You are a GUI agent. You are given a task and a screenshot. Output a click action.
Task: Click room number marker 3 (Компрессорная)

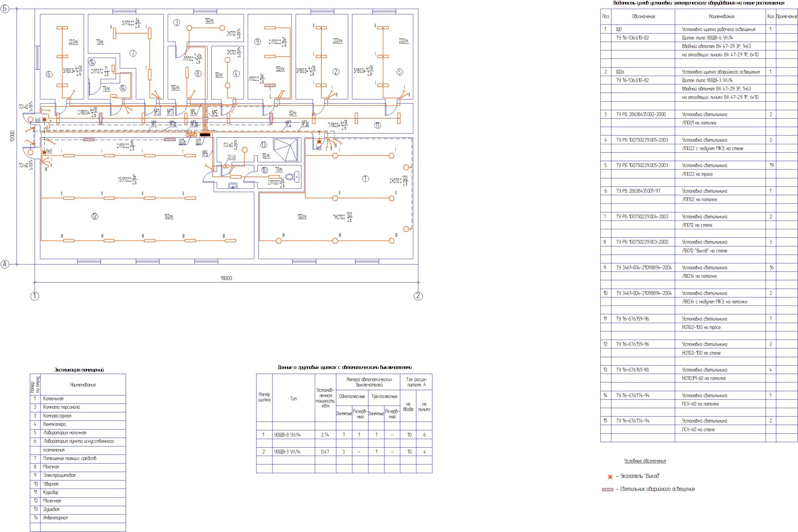(176, 23)
